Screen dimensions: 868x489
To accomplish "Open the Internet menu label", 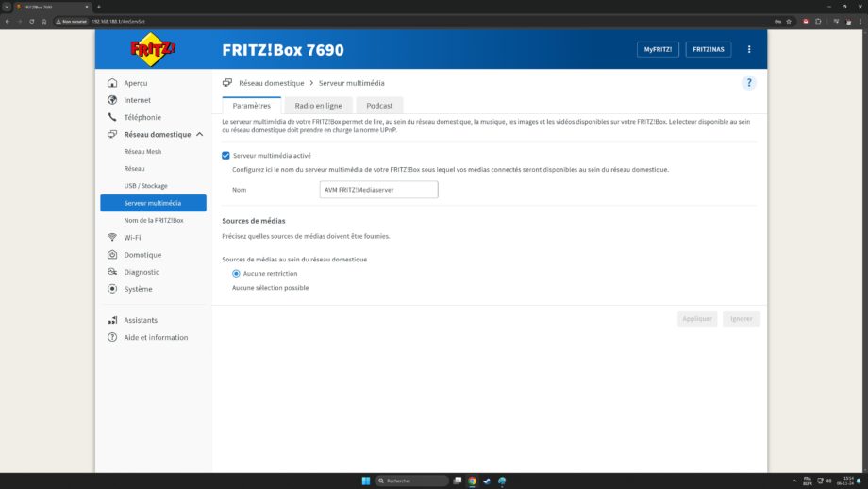I will point(138,100).
